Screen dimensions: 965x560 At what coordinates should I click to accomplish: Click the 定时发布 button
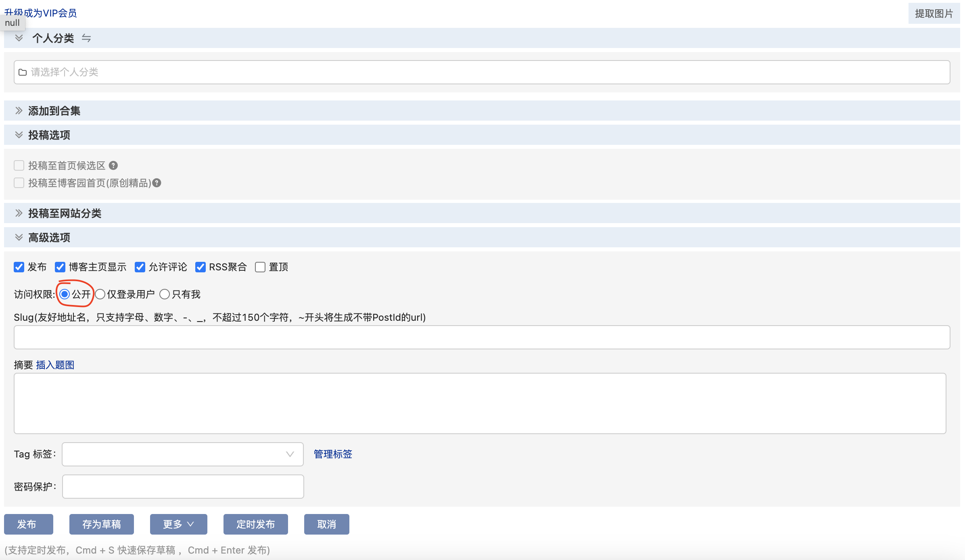[256, 524]
